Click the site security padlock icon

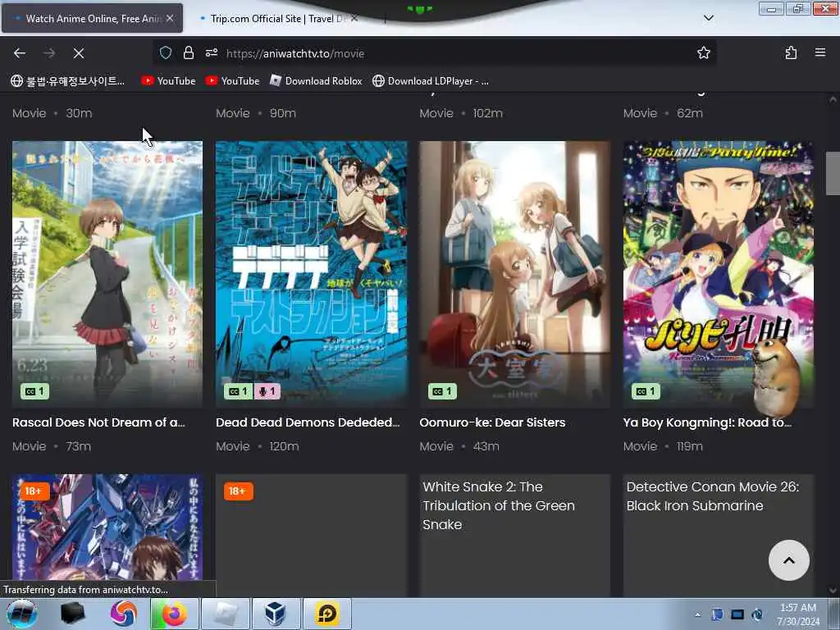tap(188, 53)
